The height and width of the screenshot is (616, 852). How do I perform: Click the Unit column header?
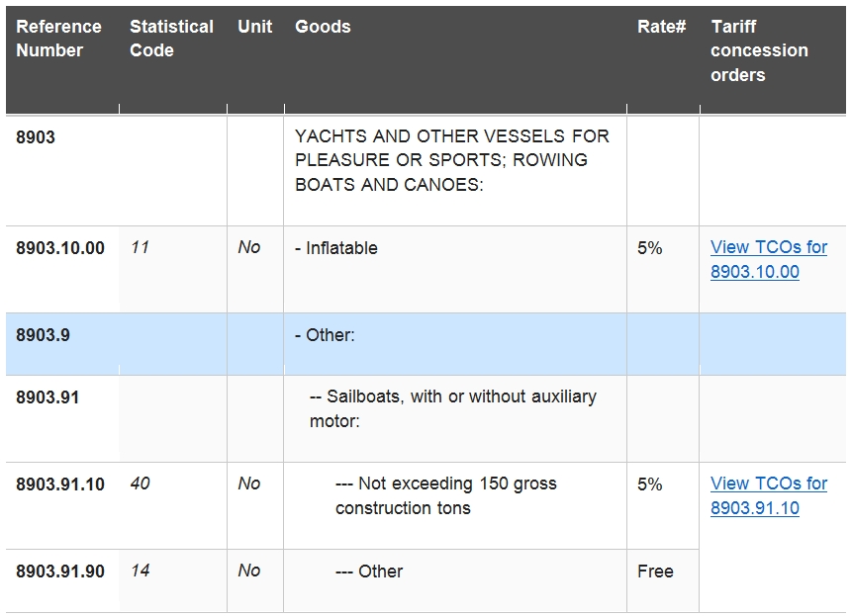(255, 27)
